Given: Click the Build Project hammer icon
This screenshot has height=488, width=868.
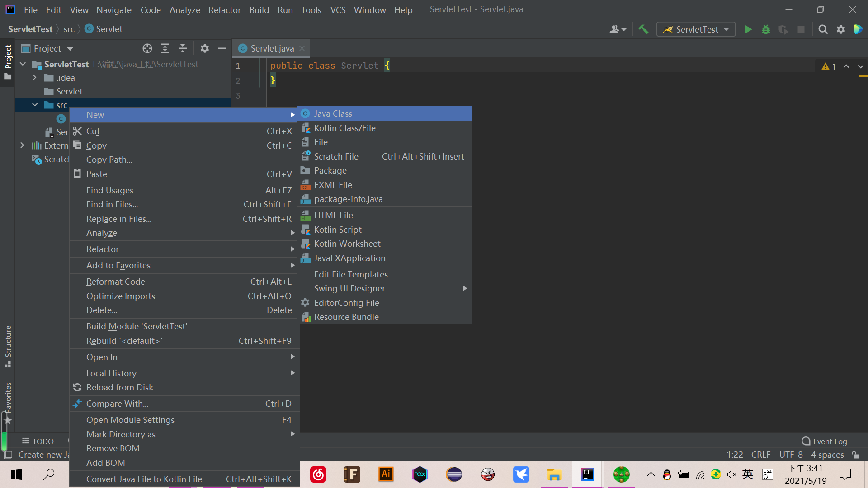Looking at the screenshot, I should (643, 29).
